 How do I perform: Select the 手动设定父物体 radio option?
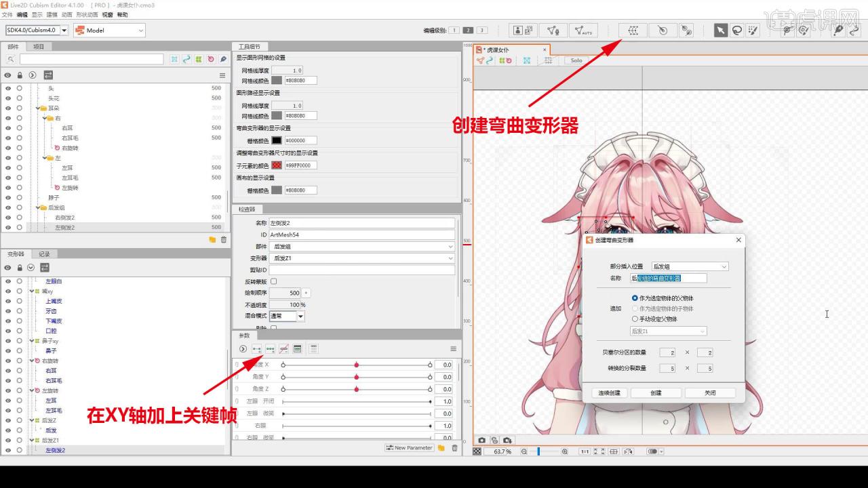pos(635,319)
